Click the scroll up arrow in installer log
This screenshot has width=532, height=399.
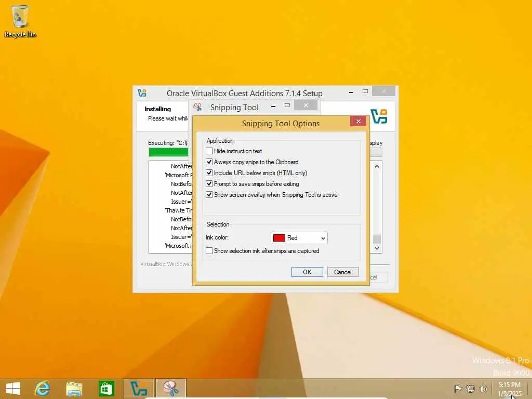click(377, 167)
